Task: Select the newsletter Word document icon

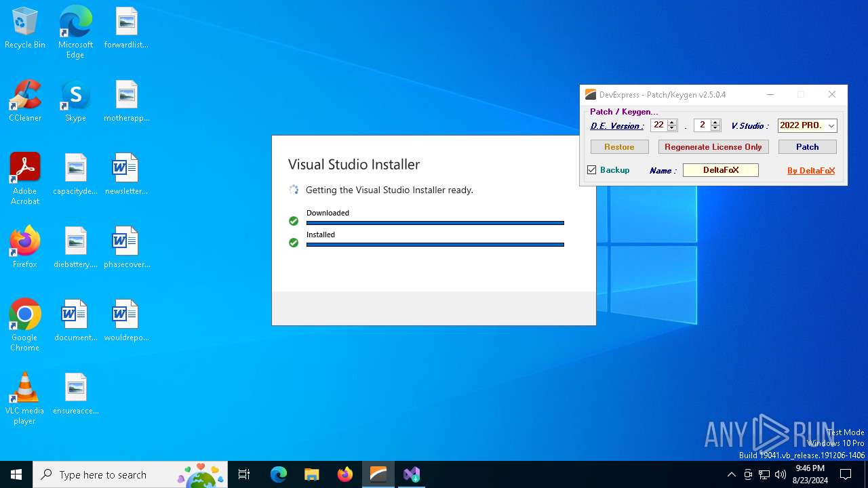Action: 126,175
